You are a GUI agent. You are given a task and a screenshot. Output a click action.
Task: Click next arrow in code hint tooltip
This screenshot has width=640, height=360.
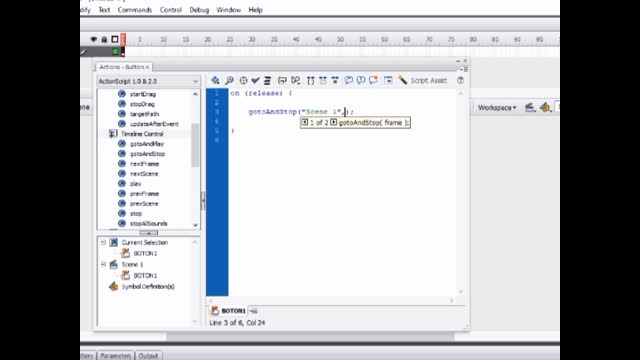(333, 122)
